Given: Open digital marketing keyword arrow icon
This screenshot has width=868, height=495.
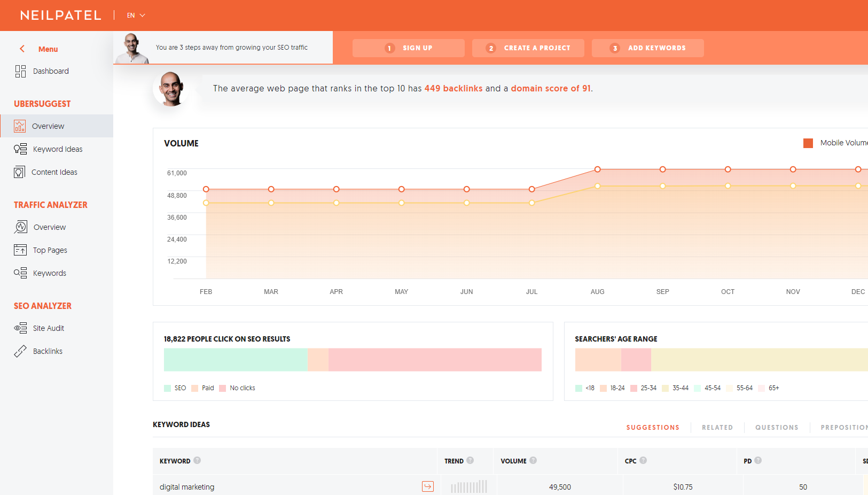Looking at the screenshot, I should click(428, 486).
